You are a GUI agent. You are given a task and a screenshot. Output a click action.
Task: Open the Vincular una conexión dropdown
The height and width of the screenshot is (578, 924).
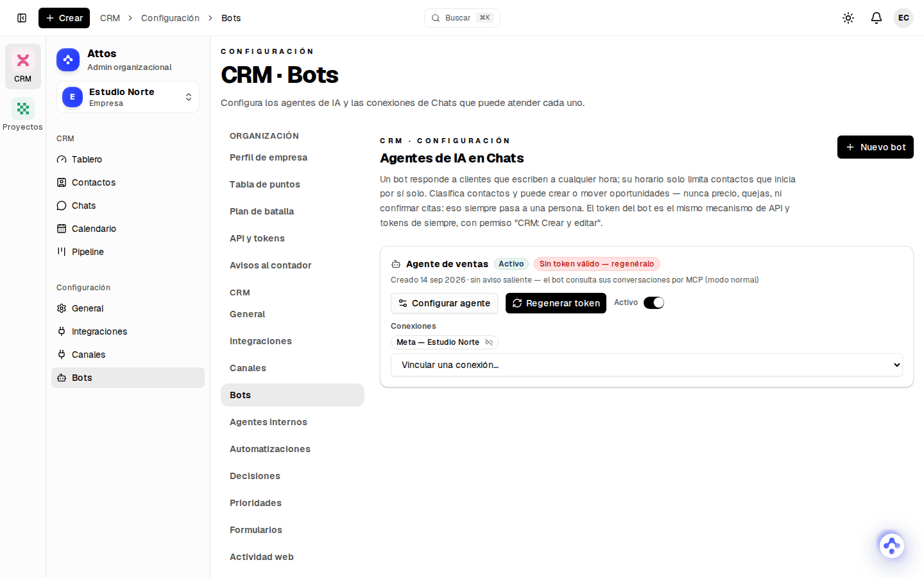(x=647, y=365)
